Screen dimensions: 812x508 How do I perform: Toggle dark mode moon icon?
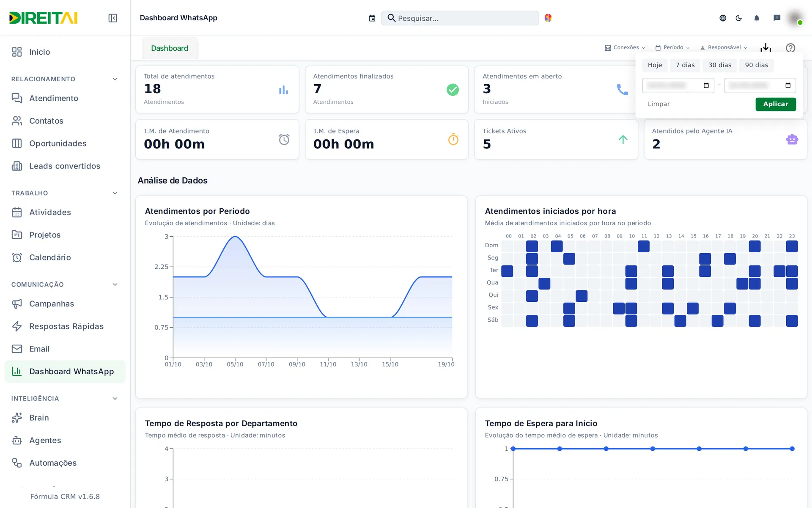(x=739, y=18)
